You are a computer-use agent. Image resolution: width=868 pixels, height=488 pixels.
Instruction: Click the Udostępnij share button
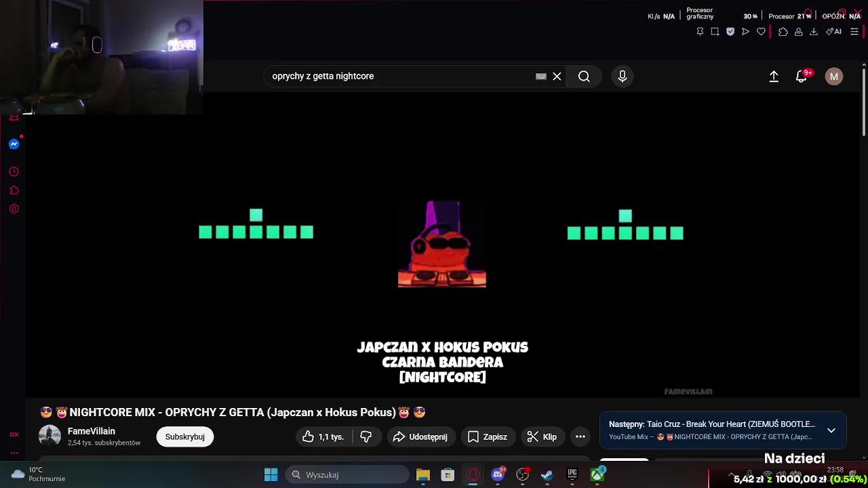[x=420, y=437]
